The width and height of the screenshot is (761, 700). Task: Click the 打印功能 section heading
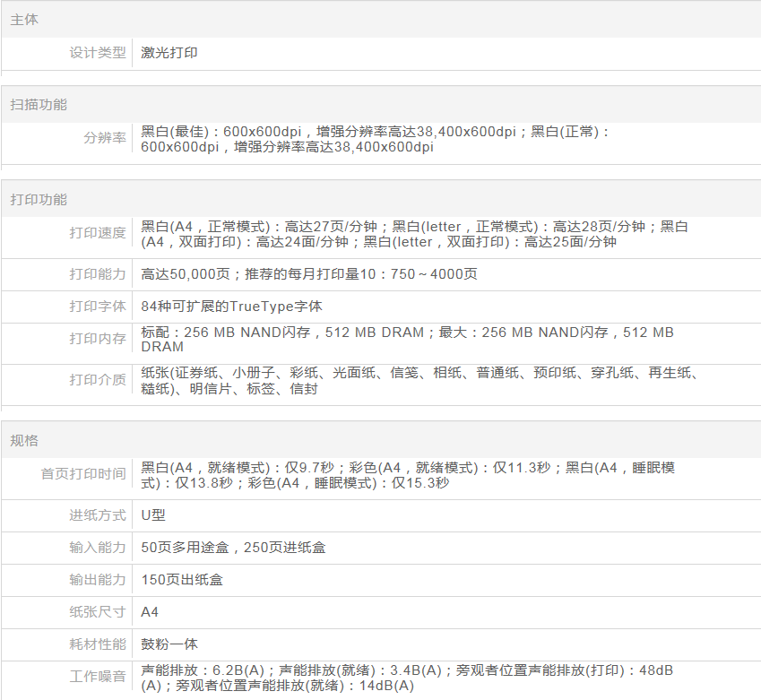[x=39, y=199]
